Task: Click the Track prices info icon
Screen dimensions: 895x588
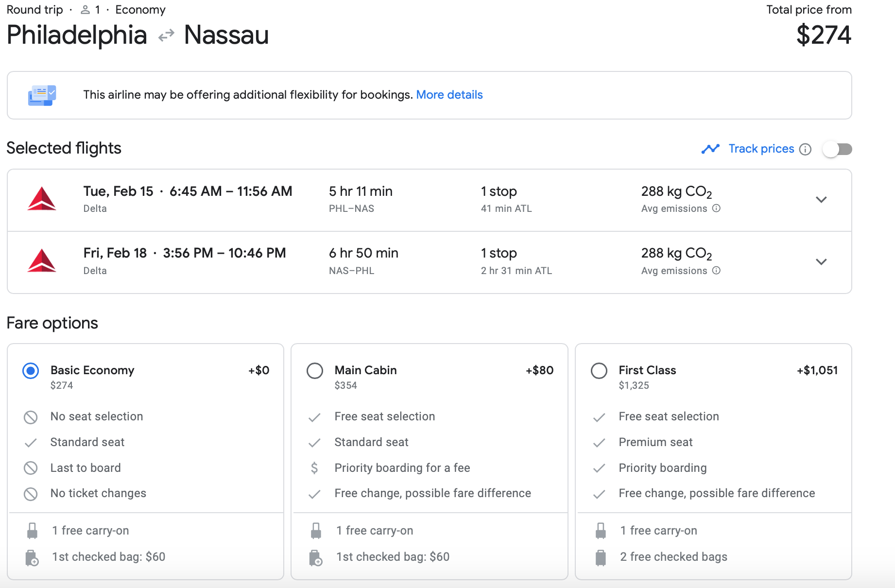Action: coord(805,149)
